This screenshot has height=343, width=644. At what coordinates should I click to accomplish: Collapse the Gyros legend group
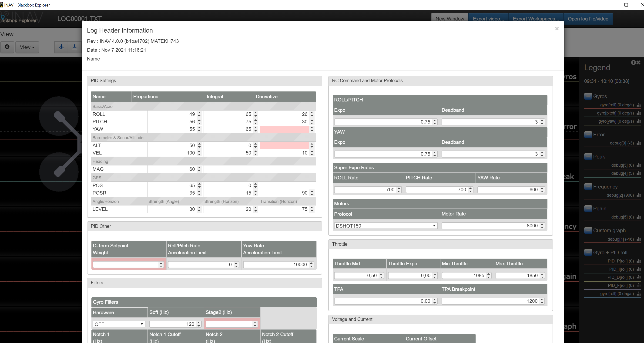tap(588, 96)
